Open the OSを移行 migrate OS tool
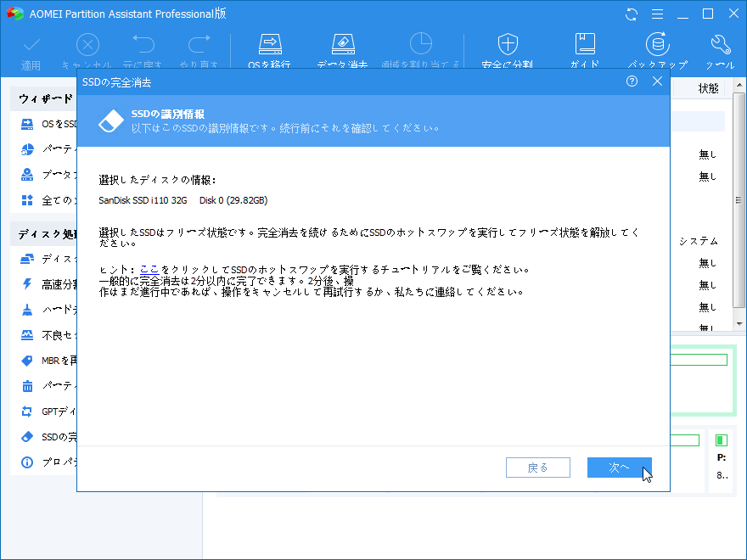Screen dimensions: 747x560 tap(270, 44)
